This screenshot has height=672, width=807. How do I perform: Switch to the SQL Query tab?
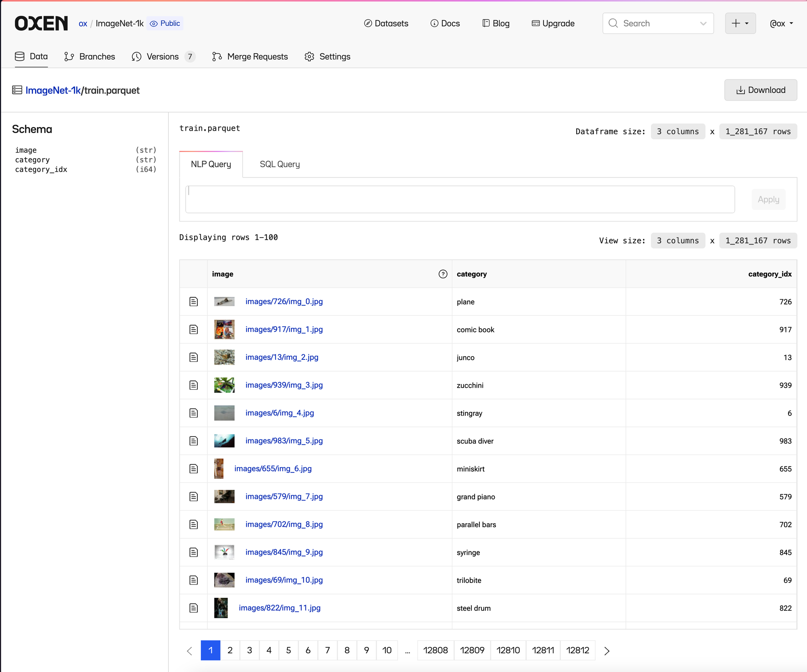[x=280, y=164]
